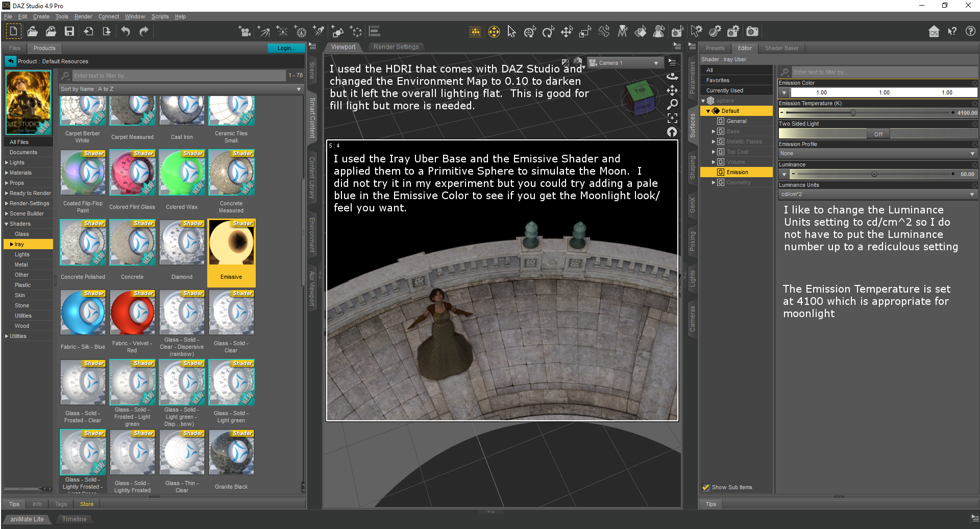Screen dimensions: 980x529
Task: Open the Timeline tab at the bottom
Action: pos(75,519)
